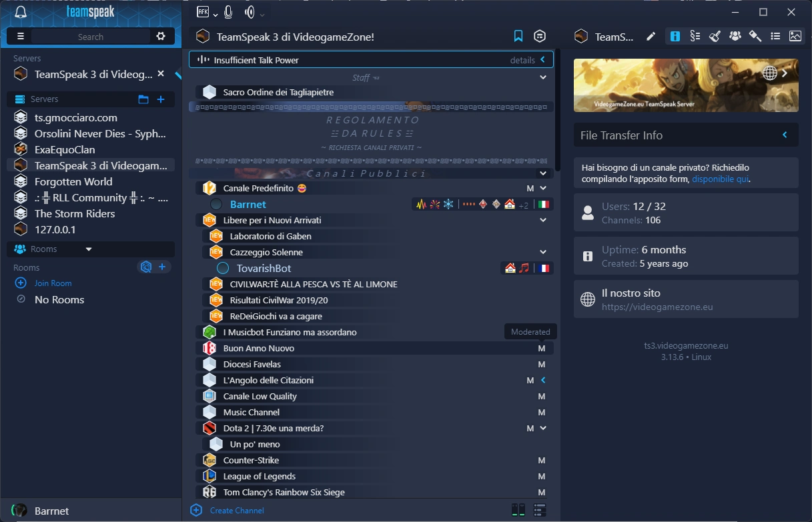Screen dimensions: 812x522
Task: Open Counter-Strike channel
Action: pos(251,460)
